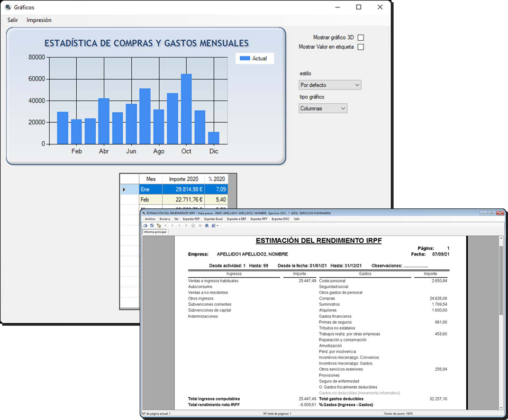Toggle the group tree icon in the report toolbar
The height and width of the screenshot is (420, 508).
(159, 226)
